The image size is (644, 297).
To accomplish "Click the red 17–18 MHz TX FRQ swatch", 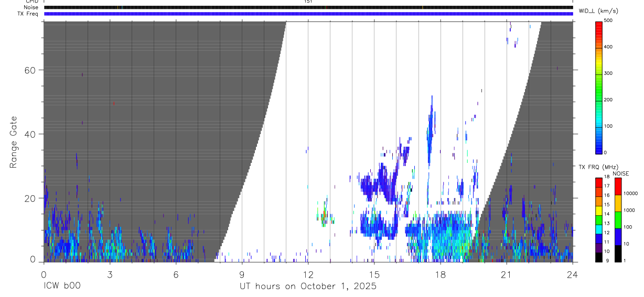I will coord(599,182).
